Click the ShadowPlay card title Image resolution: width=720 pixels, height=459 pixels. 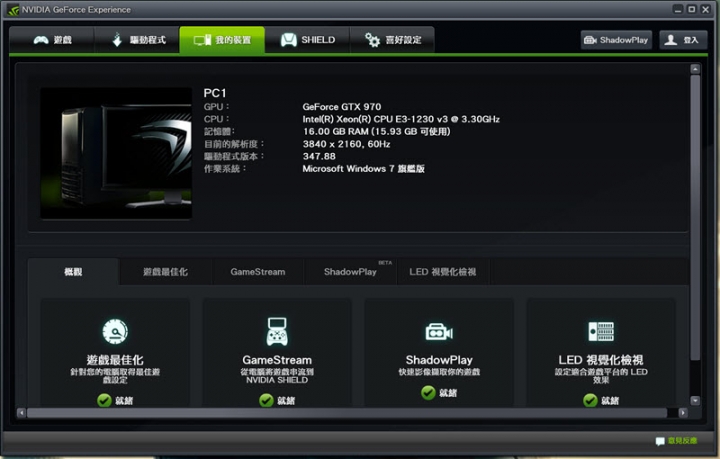click(439, 360)
